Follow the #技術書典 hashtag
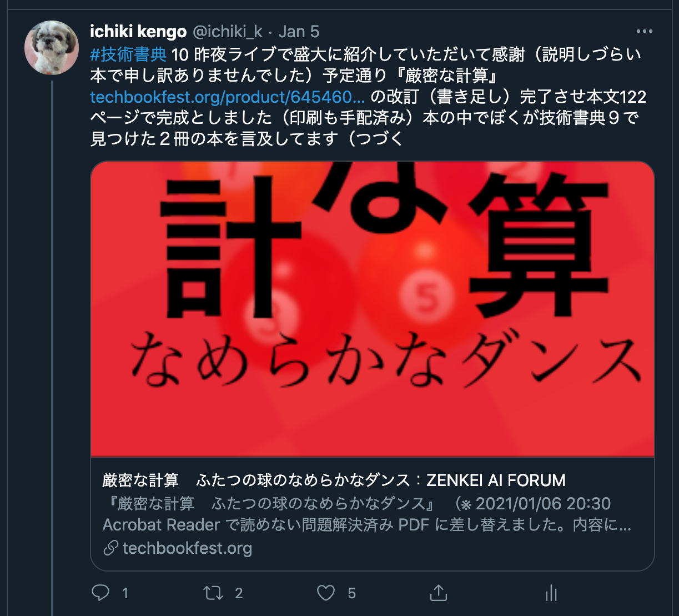This screenshot has width=679, height=616. click(x=128, y=54)
